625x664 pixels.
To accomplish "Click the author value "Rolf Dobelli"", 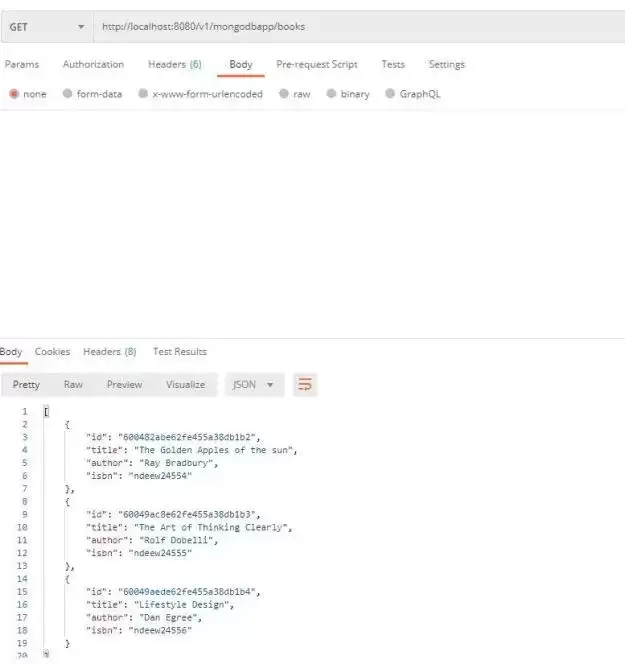I will [x=176, y=540].
